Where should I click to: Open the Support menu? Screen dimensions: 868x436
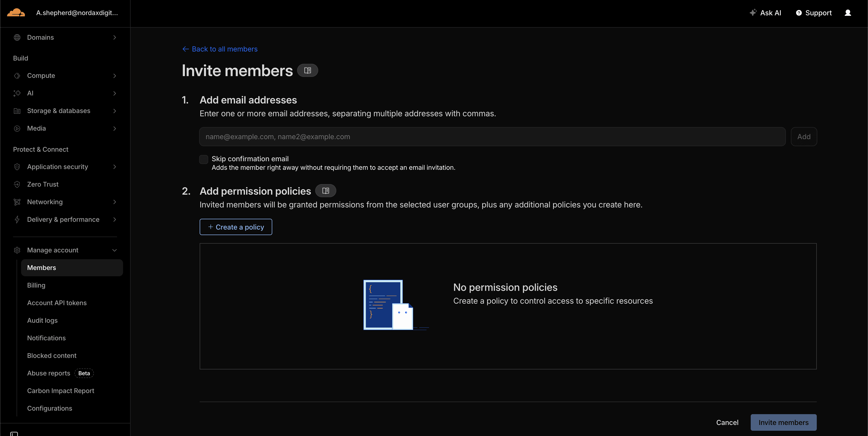pyautogui.click(x=813, y=13)
